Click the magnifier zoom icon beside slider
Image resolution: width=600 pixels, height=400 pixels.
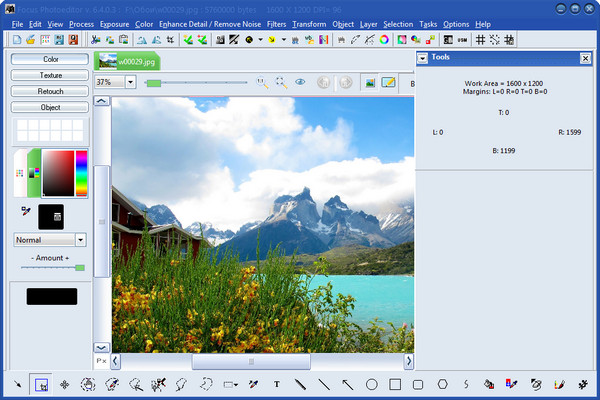(261, 82)
